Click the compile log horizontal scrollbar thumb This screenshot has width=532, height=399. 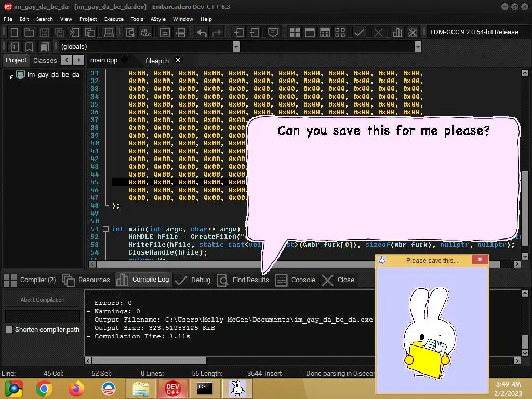pos(149,361)
